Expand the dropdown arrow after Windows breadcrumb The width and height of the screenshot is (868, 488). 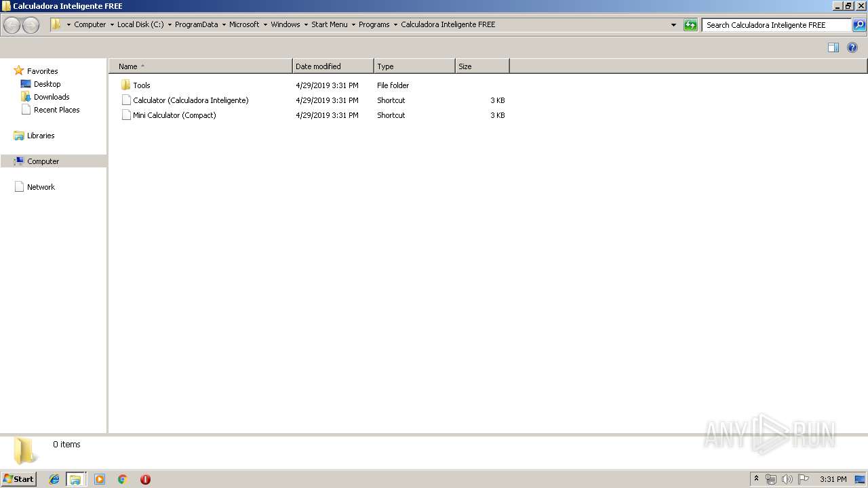[x=306, y=24]
